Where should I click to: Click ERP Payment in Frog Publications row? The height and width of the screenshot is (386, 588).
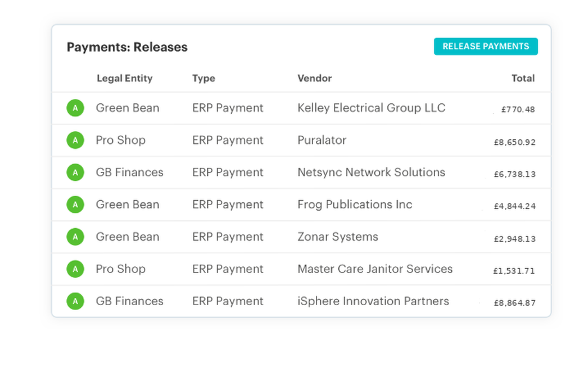[228, 204]
